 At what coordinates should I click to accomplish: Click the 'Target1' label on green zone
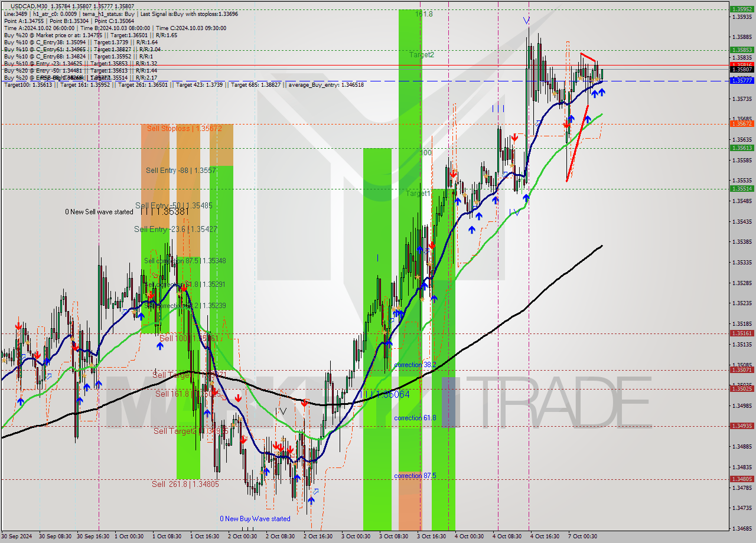(x=418, y=194)
